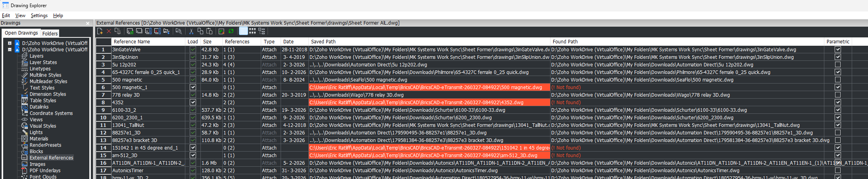Click the Paste clipboard icon

tap(210, 31)
